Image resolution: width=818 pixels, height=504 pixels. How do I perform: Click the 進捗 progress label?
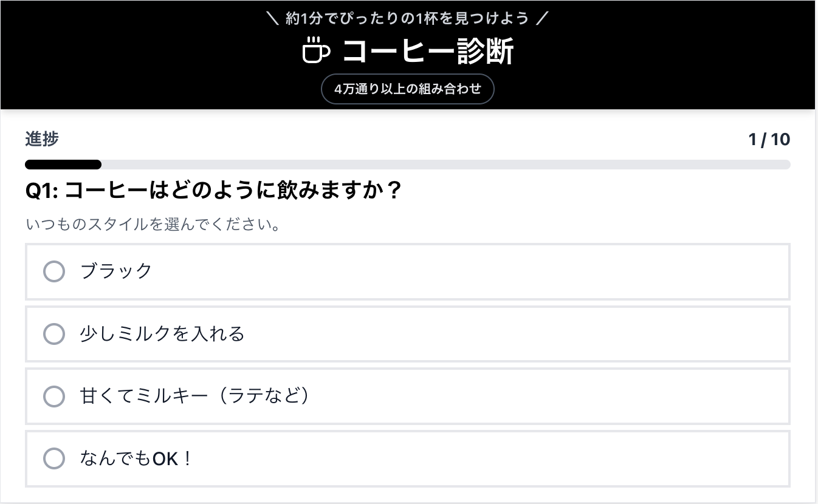click(42, 139)
